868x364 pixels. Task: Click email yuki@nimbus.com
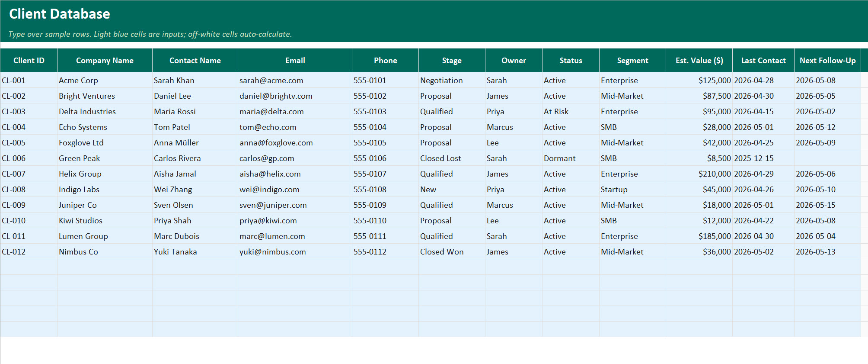[295, 251]
